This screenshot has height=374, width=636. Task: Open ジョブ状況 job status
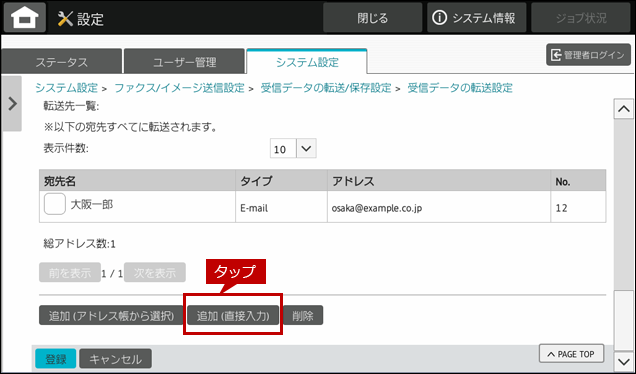(x=581, y=18)
